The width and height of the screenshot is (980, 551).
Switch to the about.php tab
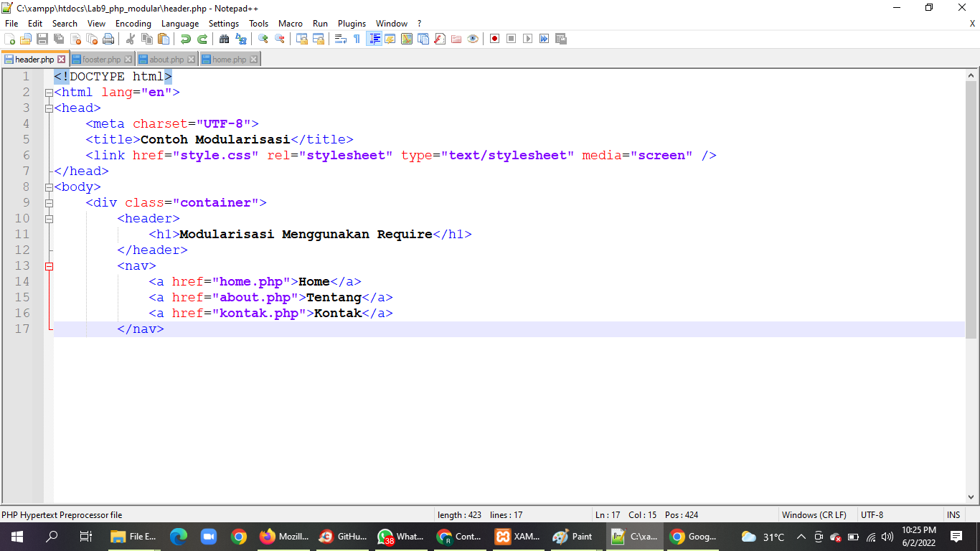tap(166, 60)
